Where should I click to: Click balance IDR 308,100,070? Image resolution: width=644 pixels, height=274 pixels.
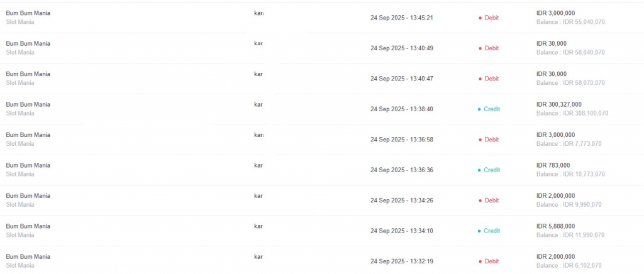pyautogui.click(x=572, y=113)
